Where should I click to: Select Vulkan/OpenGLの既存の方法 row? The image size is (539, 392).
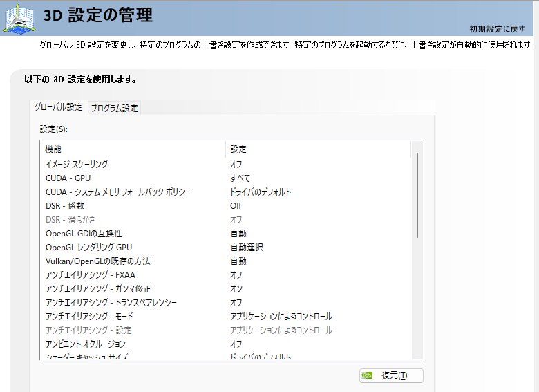tap(225, 261)
